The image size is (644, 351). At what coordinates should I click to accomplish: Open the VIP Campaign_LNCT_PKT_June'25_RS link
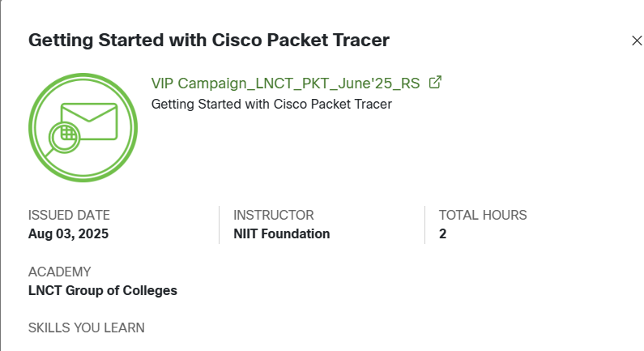(289, 83)
